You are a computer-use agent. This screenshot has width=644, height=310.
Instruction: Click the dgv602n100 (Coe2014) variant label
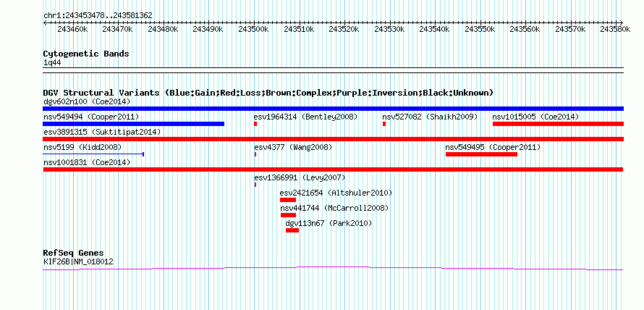[x=87, y=101]
